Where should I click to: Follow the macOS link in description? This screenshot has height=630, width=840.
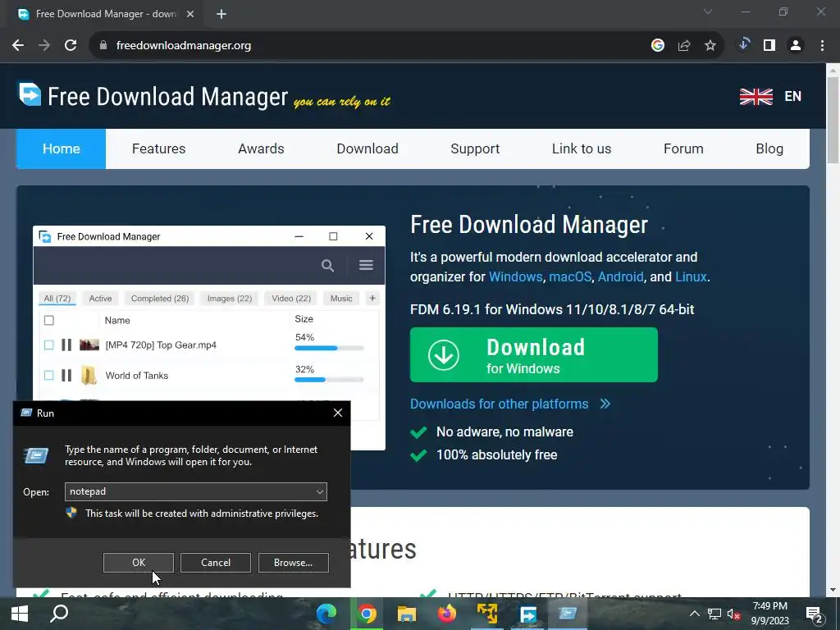click(570, 277)
